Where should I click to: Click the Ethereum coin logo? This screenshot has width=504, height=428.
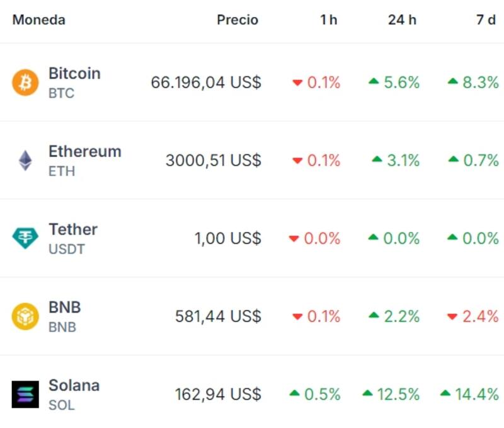coord(24,161)
